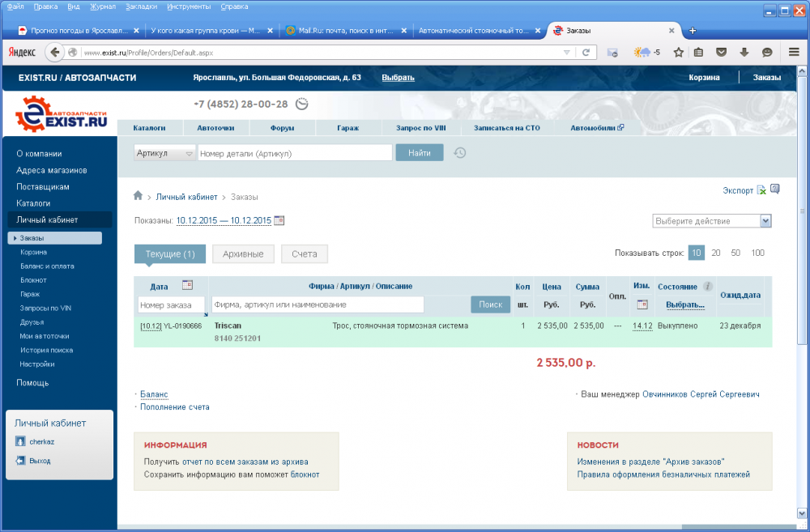The width and height of the screenshot is (810, 532).
Task: Click the weather widget icon in toolbar
Action: pos(642,52)
